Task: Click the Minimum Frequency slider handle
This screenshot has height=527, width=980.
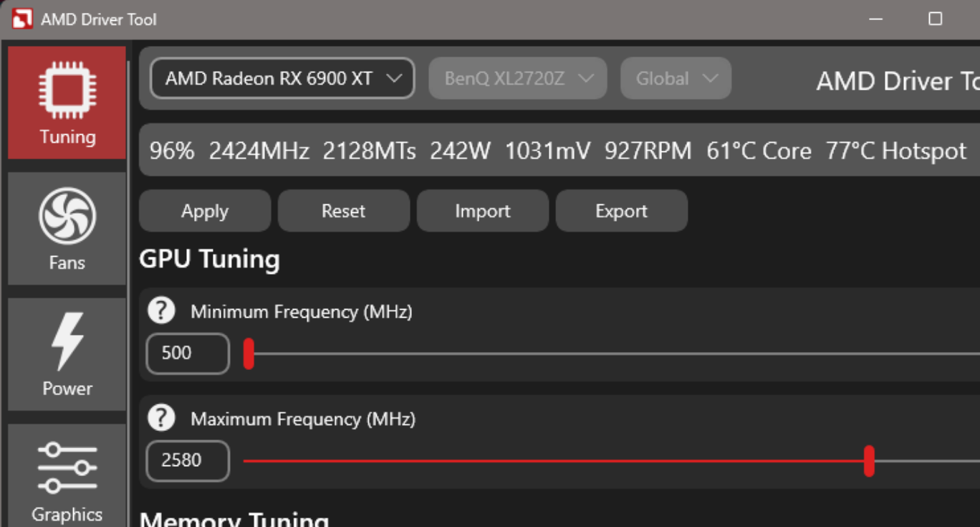Action: 249,353
